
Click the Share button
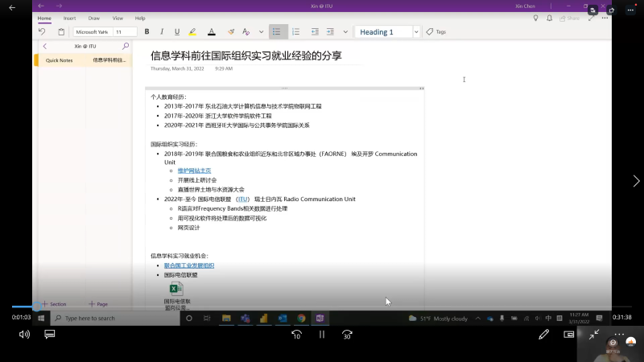[569, 18]
